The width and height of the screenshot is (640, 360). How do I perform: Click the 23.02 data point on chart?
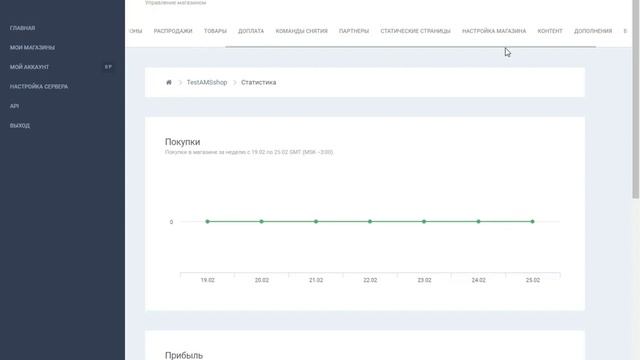coord(424,222)
